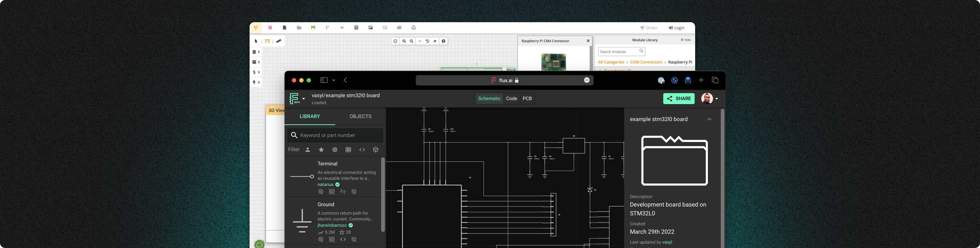Select the arrow pointer tool

click(x=256, y=41)
